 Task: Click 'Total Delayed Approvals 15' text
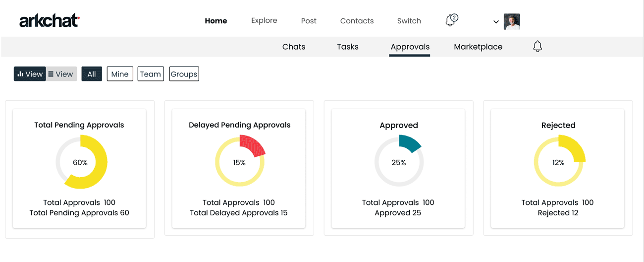click(x=239, y=213)
